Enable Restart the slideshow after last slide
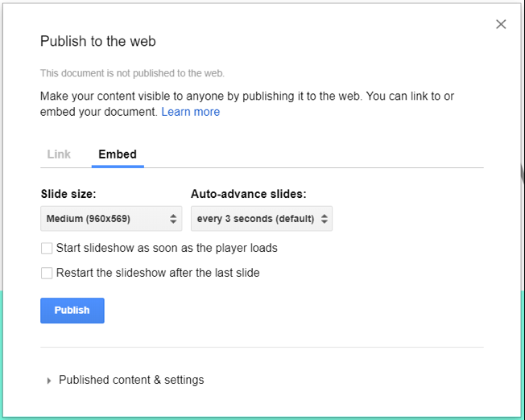 [47, 273]
